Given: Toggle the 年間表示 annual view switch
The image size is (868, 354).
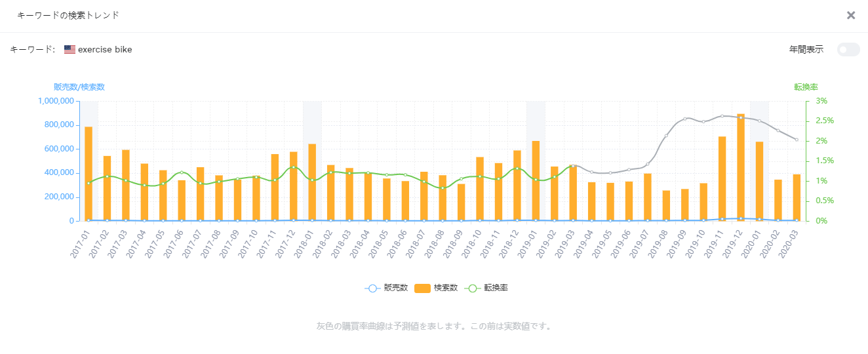Looking at the screenshot, I should pos(848,50).
